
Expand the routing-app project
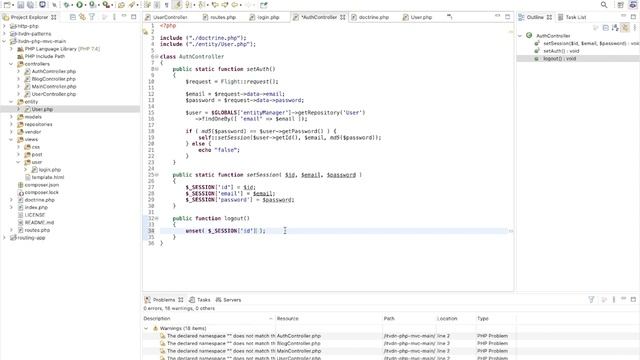pos(4,238)
